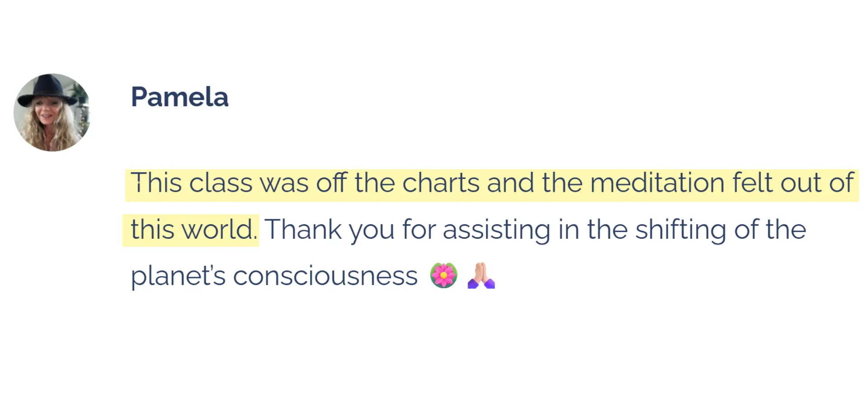This screenshot has height=407, width=868.
Task: Click the word "class" in the testimonial
Action: point(220,183)
